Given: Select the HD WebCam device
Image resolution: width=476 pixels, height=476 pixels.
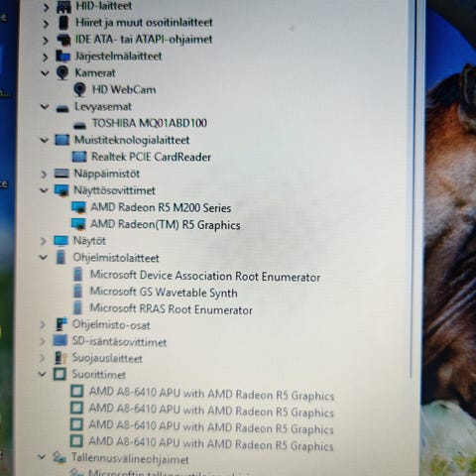Looking at the screenshot, I should pyautogui.click(x=124, y=90).
